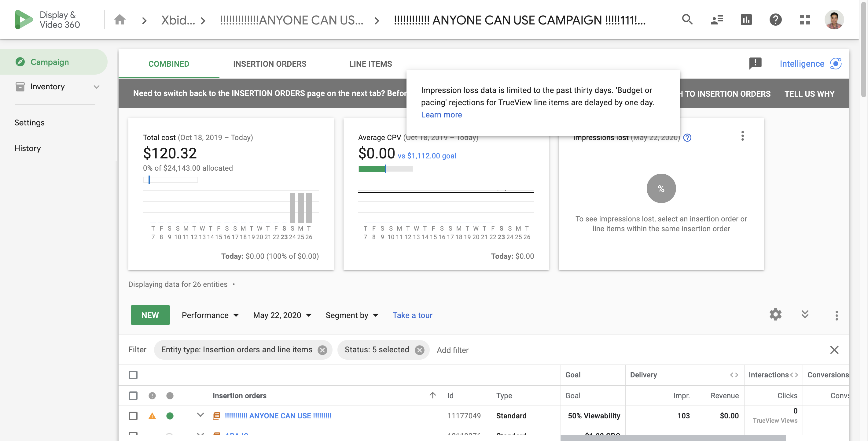Click the green status dot on ANYONE CAN USE row
868x441 pixels.
(170, 416)
